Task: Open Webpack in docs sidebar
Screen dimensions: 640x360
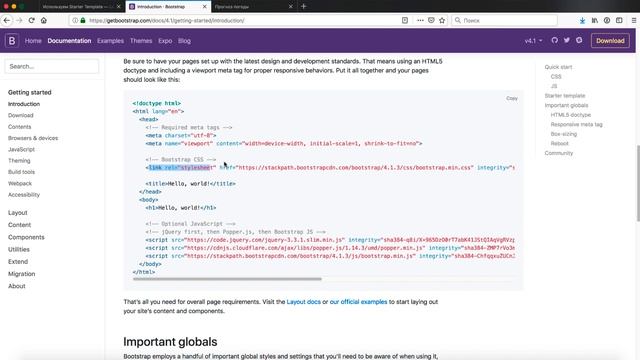Action: [20, 184]
